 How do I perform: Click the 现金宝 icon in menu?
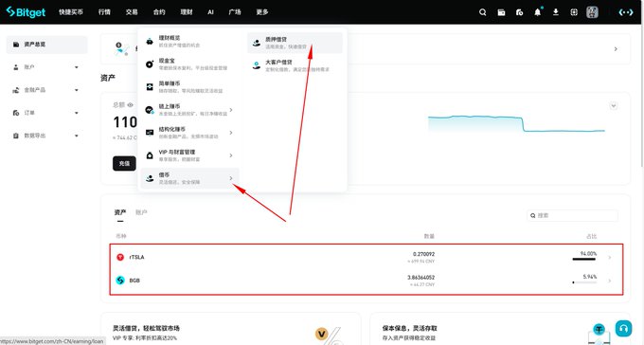click(150, 64)
